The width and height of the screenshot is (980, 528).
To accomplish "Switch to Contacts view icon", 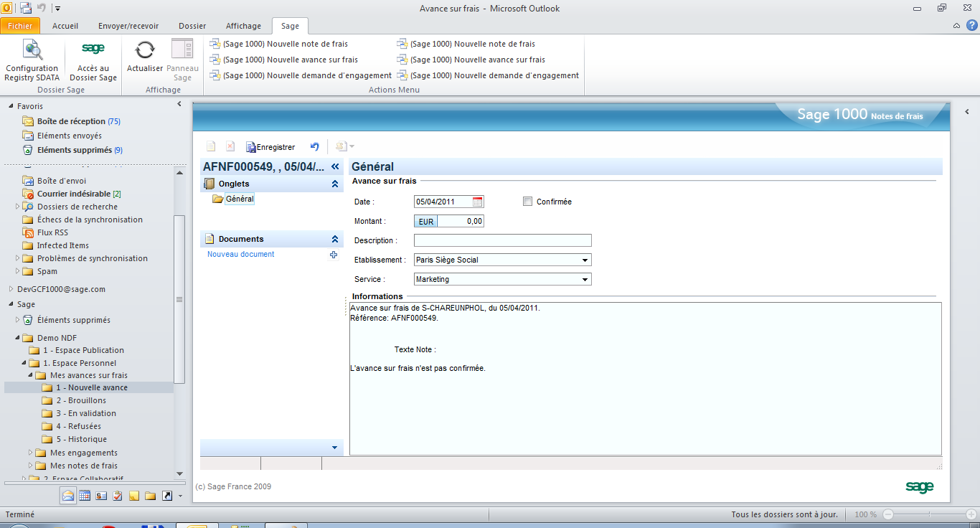I will click(101, 496).
